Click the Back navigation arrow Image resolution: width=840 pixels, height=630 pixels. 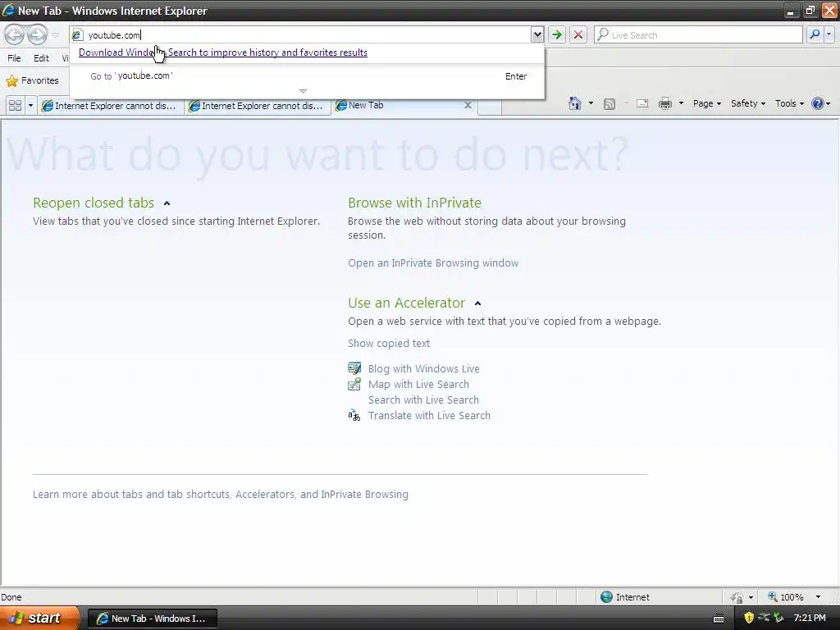click(15, 35)
